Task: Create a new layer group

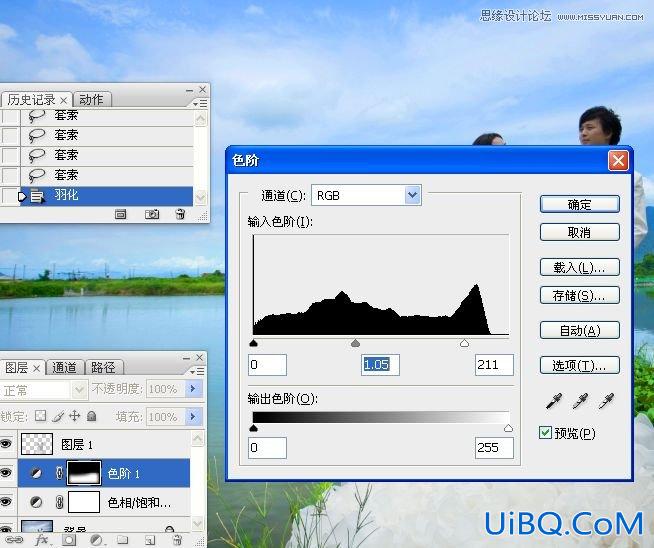Action: [123, 540]
